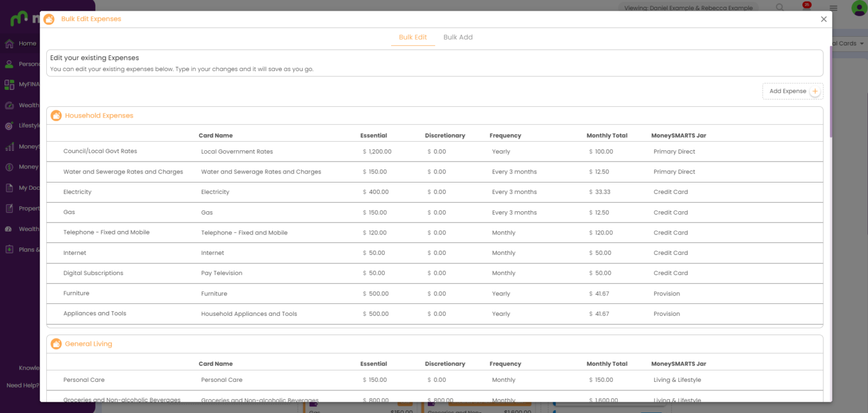Open Frequency selector for Furniture row
The width and height of the screenshot is (868, 413).
pyautogui.click(x=501, y=293)
